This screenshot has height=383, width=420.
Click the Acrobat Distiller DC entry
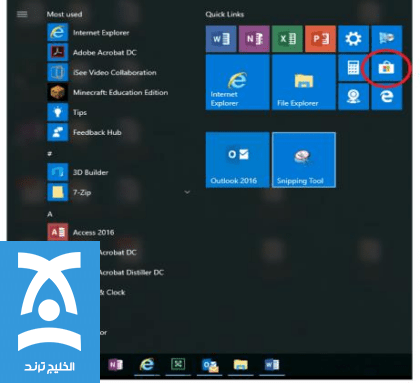pyautogui.click(x=132, y=272)
